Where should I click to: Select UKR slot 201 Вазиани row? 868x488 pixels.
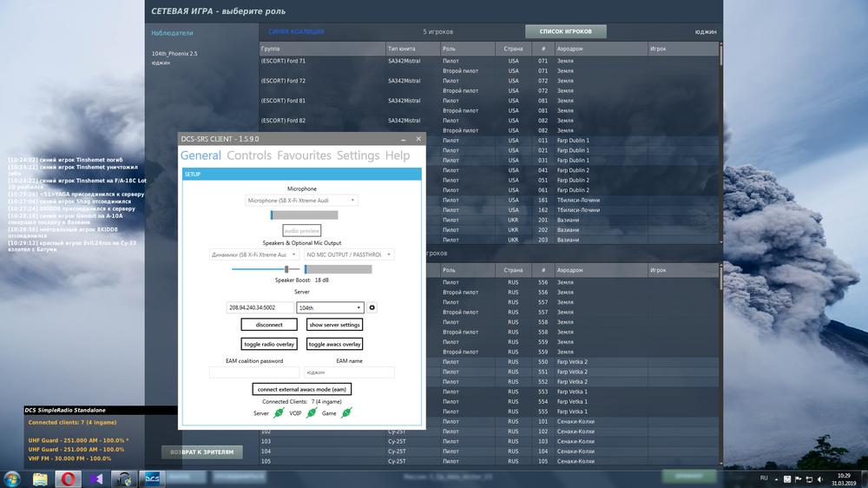[x=572, y=220]
